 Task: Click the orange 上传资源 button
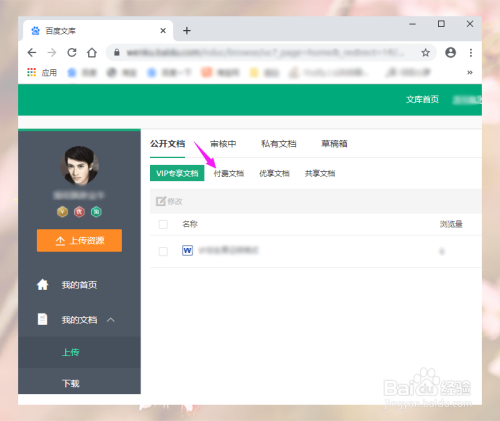79,240
